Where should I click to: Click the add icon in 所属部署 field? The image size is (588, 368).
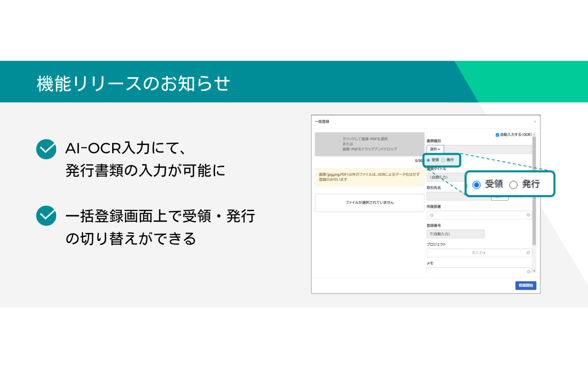coord(431,215)
